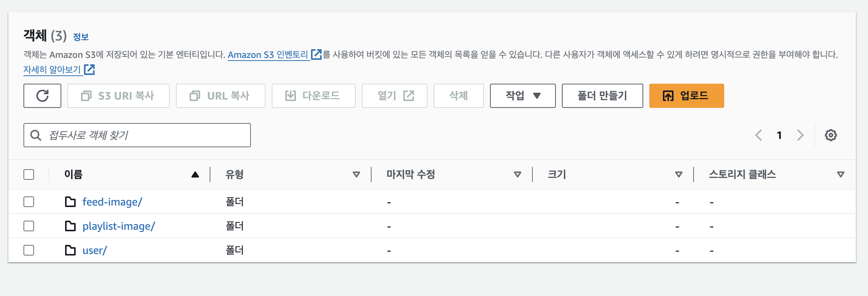Check the playlist-image/ row checkbox
This screenshot has width=868, height=296.
[x=29, y=226]
